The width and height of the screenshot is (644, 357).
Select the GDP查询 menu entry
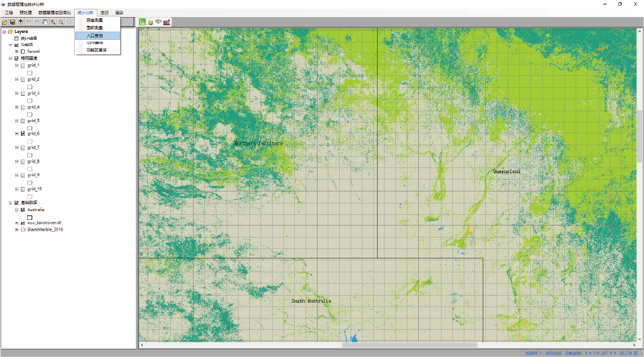click(95, 42)
